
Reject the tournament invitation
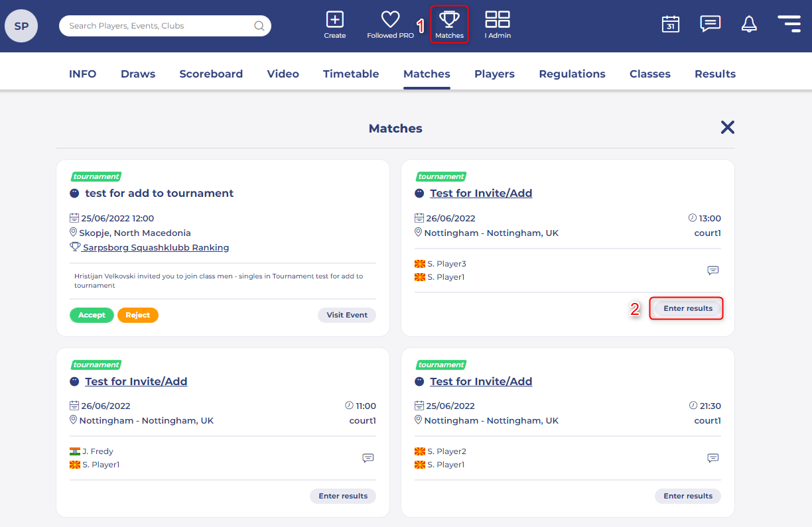coord(138,315)
